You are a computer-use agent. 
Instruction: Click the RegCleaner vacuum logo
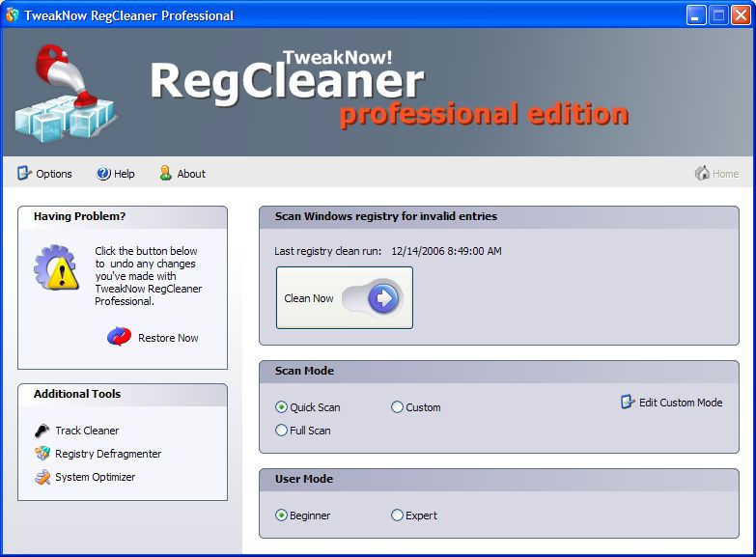pyautogui.click(x=65, y=94)
